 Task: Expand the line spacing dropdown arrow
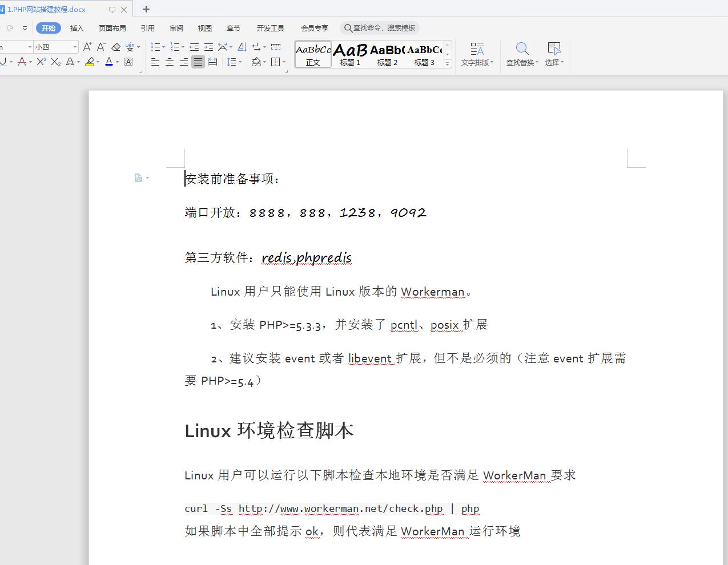(x=240, y=62)
